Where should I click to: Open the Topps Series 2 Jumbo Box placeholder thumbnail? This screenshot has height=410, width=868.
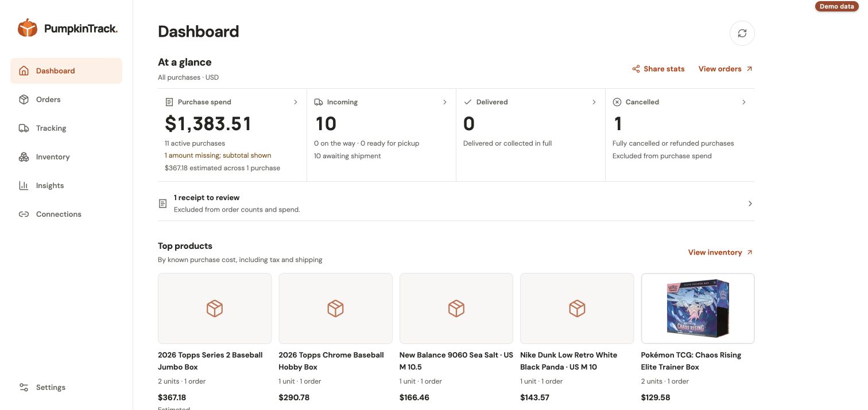215,309
